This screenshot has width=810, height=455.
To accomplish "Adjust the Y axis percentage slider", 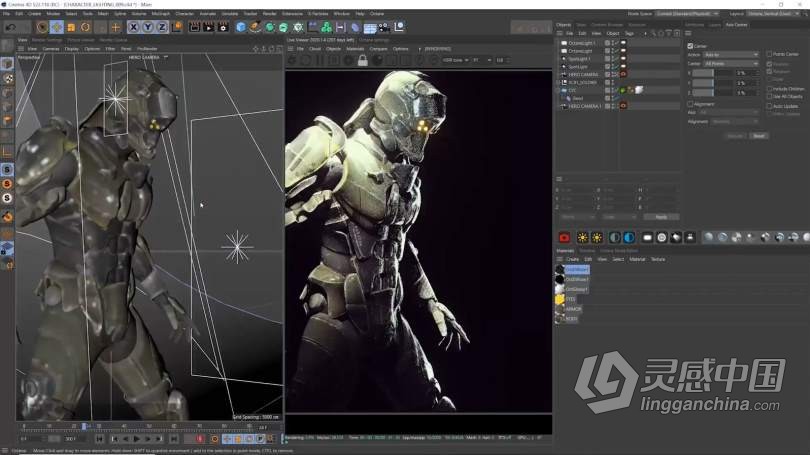I will [x=712, y=83].
